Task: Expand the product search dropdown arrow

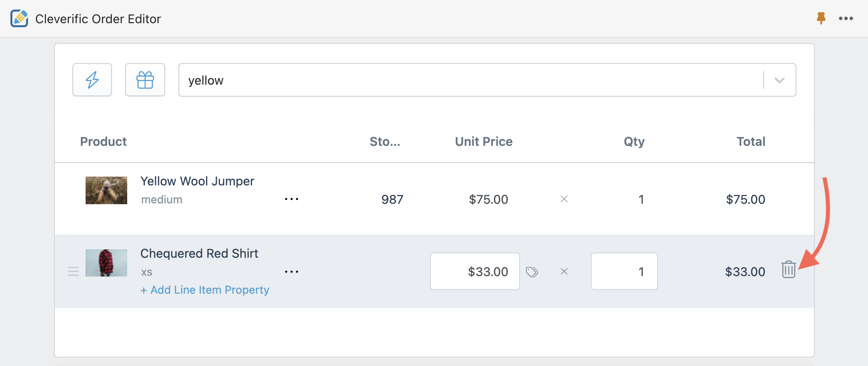Action: (x=779, y=80)
